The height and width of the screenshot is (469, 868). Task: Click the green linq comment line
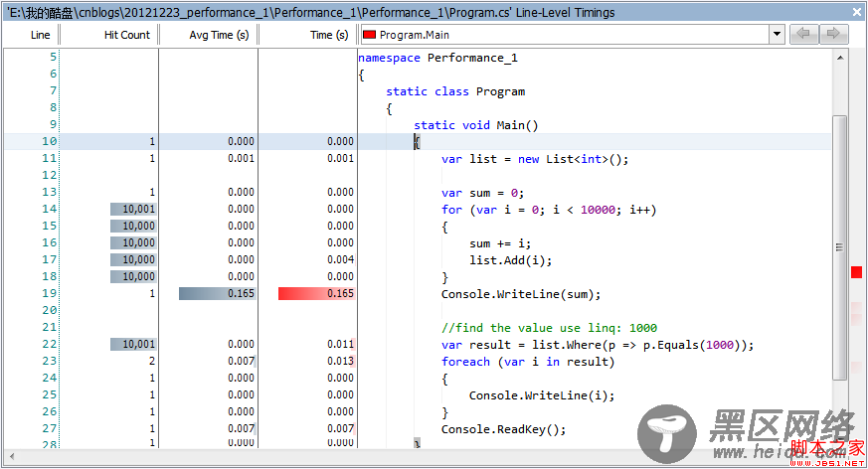549,328
